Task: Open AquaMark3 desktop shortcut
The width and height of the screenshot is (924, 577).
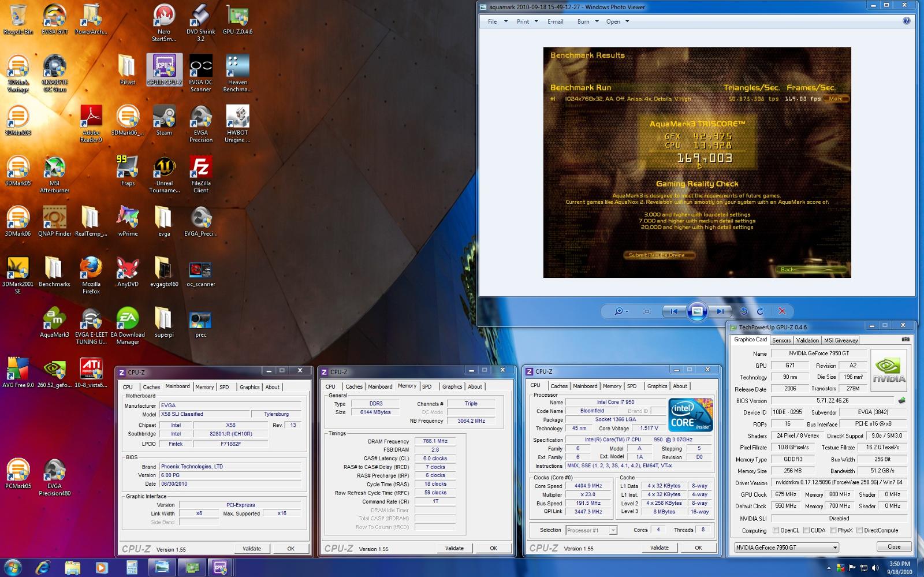Action: tap(54, 322)
